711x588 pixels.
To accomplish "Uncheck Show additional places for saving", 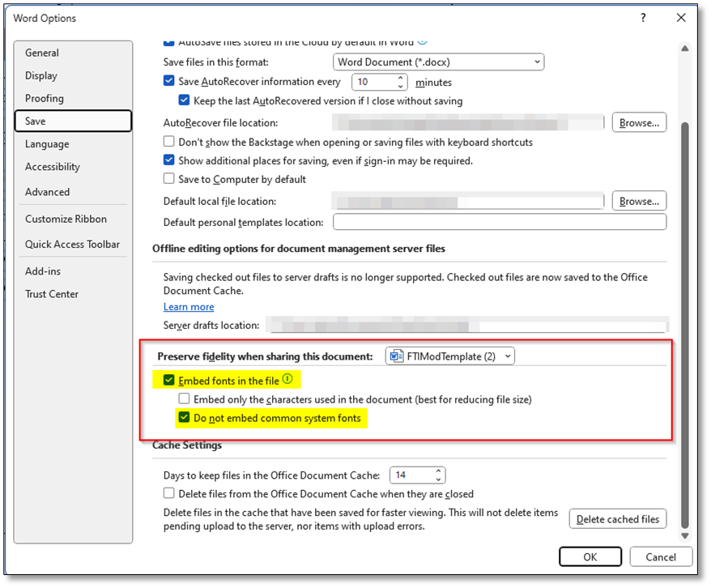I will click(168, 160).
